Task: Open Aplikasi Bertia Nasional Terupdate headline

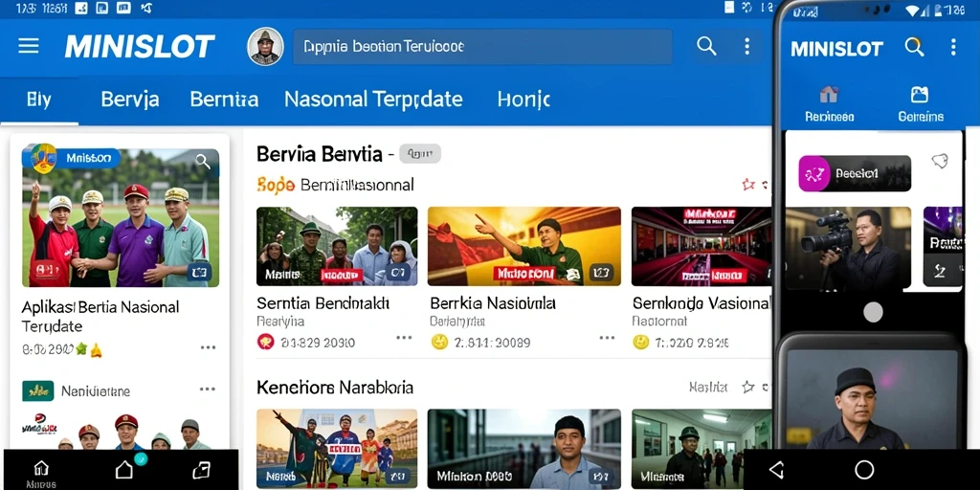Action: tap(100, 316)
